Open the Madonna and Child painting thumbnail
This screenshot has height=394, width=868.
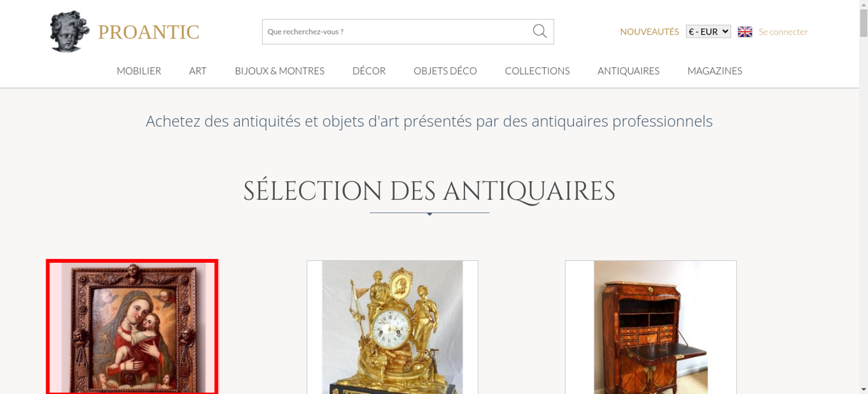[132, 327]
